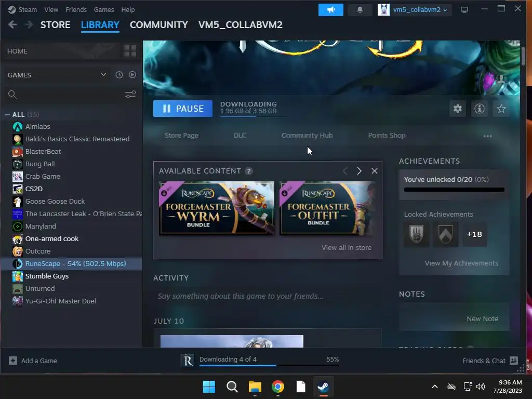Image resolution: width=532 pixels, height=399 pixels.
Task: Open File Explorer from taskbar
Action: tap(255, 387)
